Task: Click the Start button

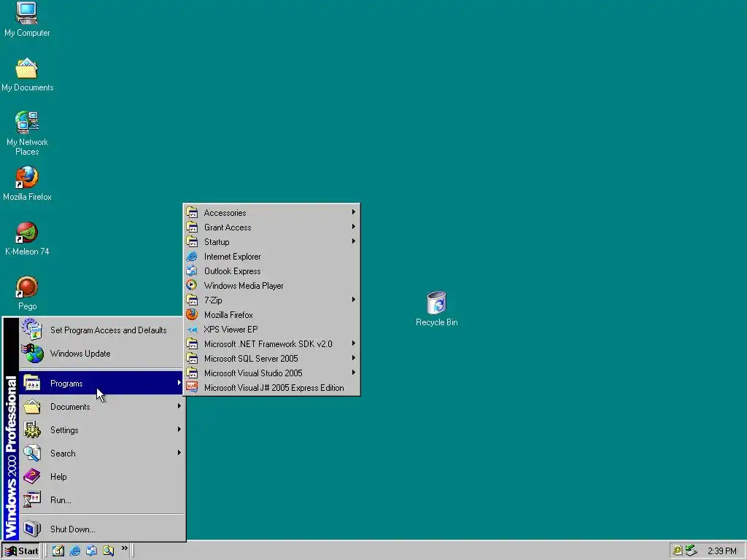Action: [x=21, y=551]
